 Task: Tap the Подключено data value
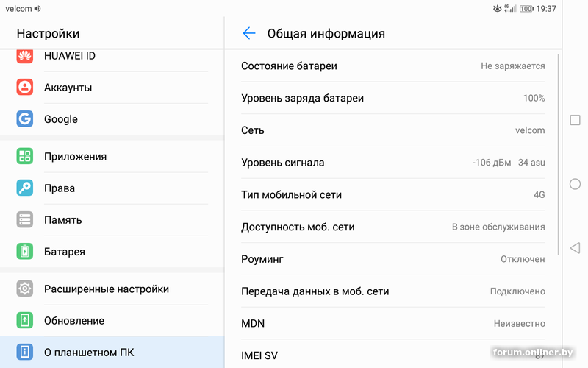click(517, 291)
